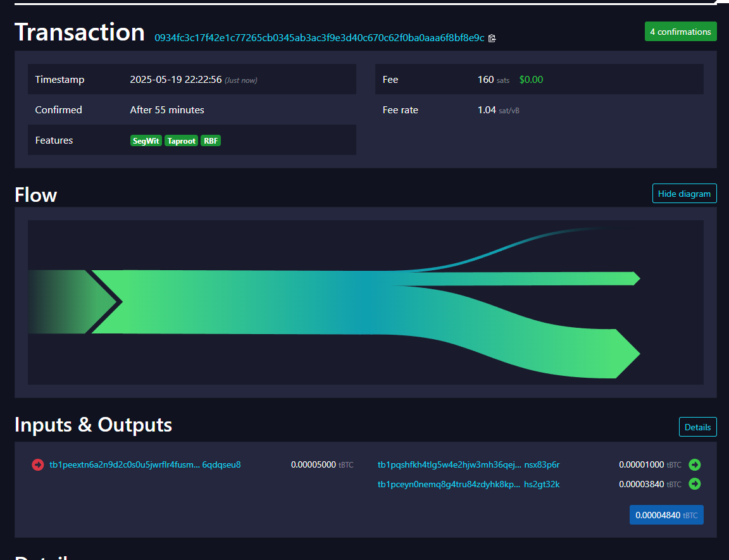Image resolution: width=729 pixels, height=560 pixels.
Task: Click the output amount 0.00003840 tBTC
Action: tap(650, 484)
